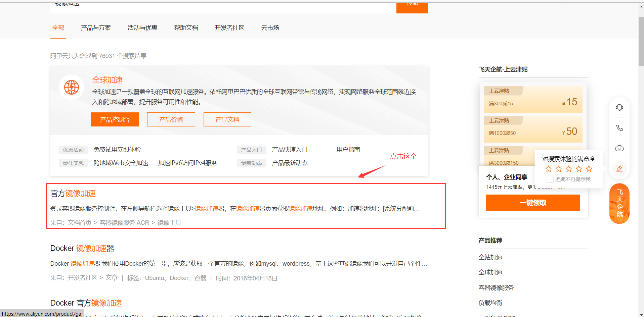Click the 优惠活动 tag
Screen dimensions: 644x317
[x=73, y=150]
